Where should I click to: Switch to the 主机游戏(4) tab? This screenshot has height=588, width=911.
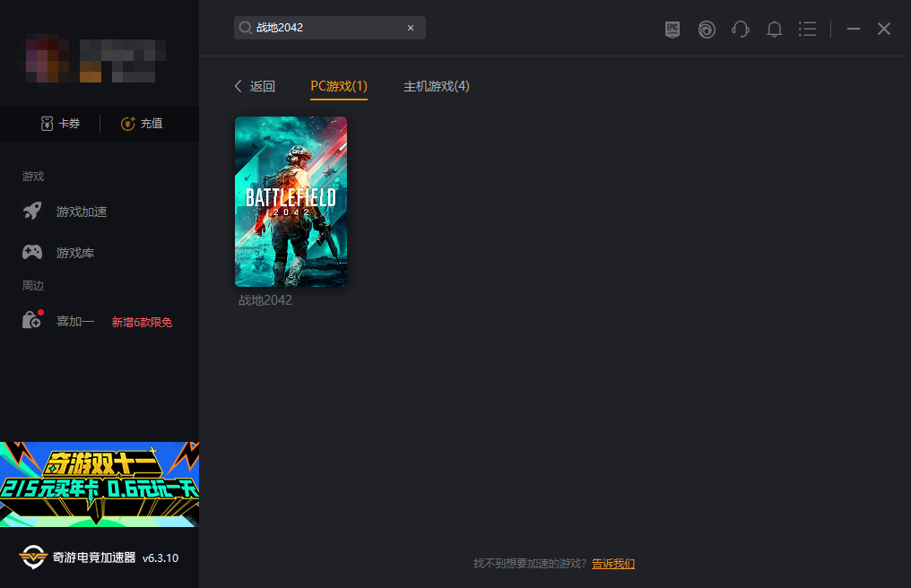coord(437,87)
